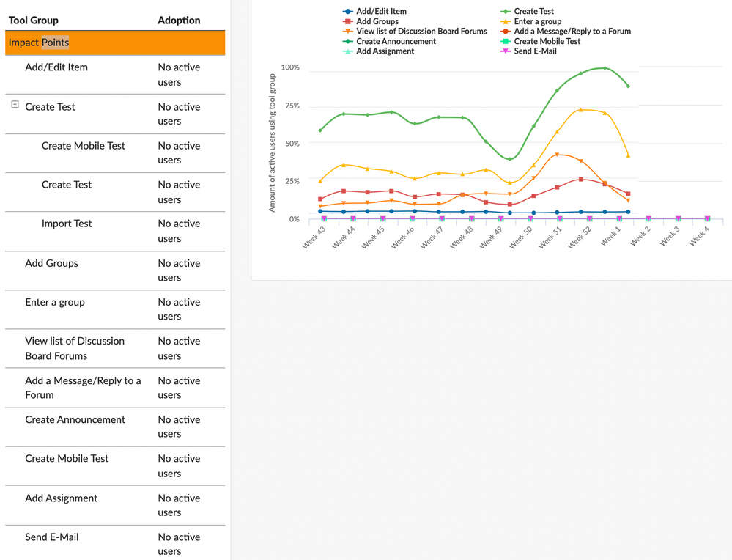
Task: Hide Add Groups series via legend
Action: coord(377,22)
